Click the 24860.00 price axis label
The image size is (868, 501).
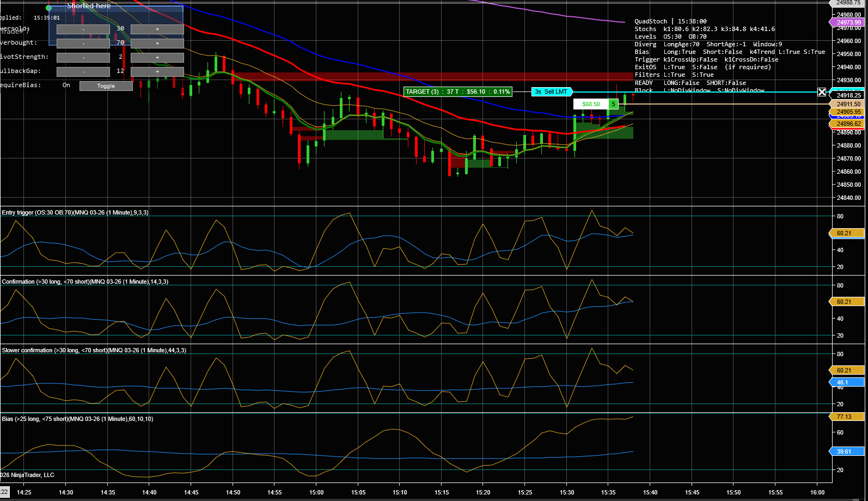(x=849, y=172)
